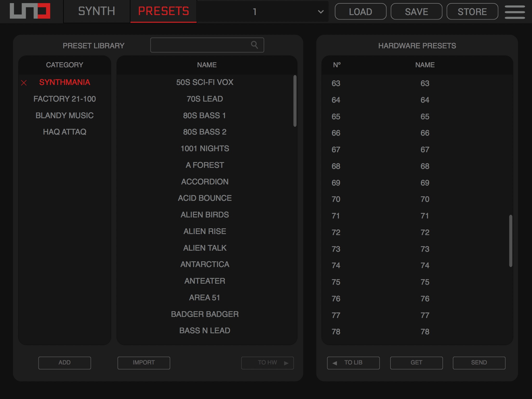Click the preset list scrollbar thumb

click(x=295, y=101)
